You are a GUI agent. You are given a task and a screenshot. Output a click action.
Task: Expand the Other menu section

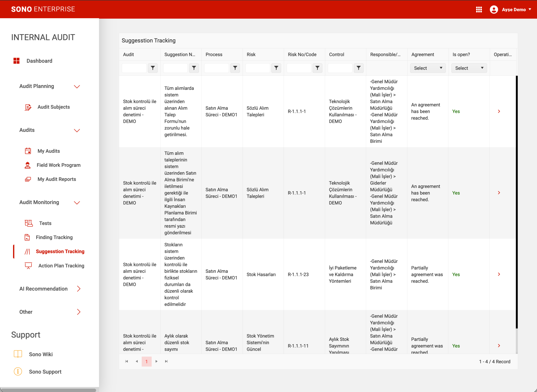[79, 312]
